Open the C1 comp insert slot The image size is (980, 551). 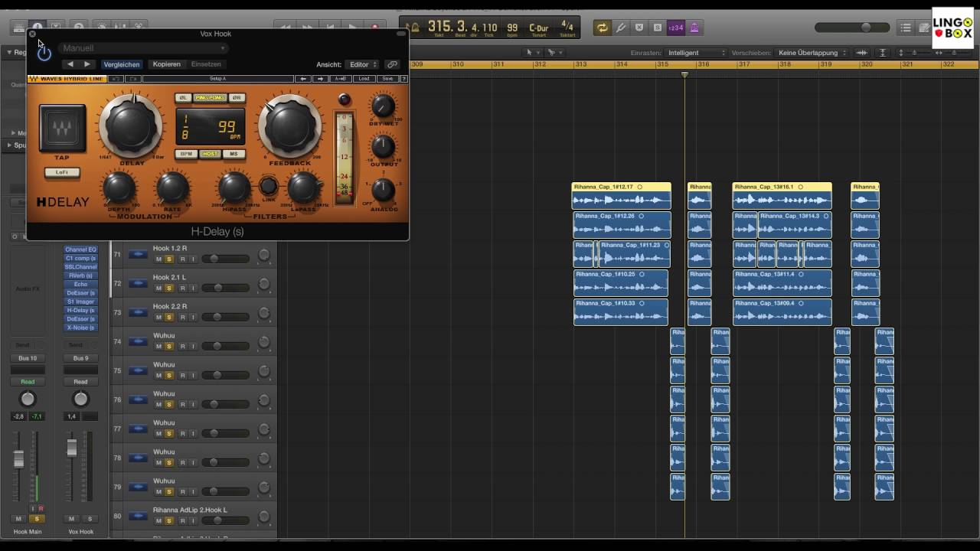80,258
